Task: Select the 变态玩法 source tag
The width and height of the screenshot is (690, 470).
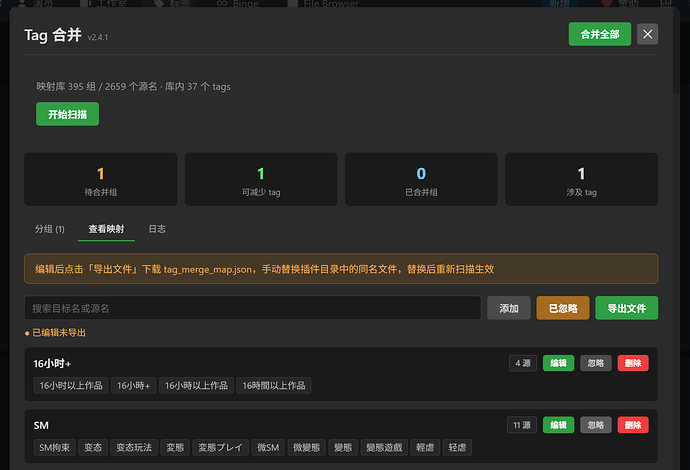Action: tap(134, 448)
